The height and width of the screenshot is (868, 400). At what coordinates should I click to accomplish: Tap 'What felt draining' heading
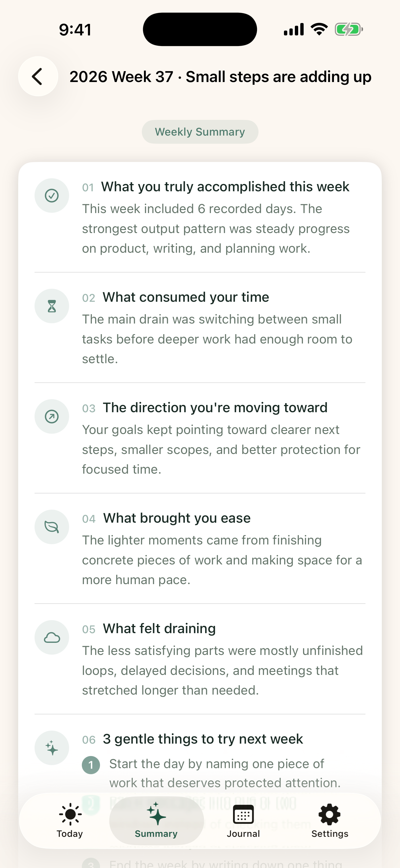[x=159, y=629]
